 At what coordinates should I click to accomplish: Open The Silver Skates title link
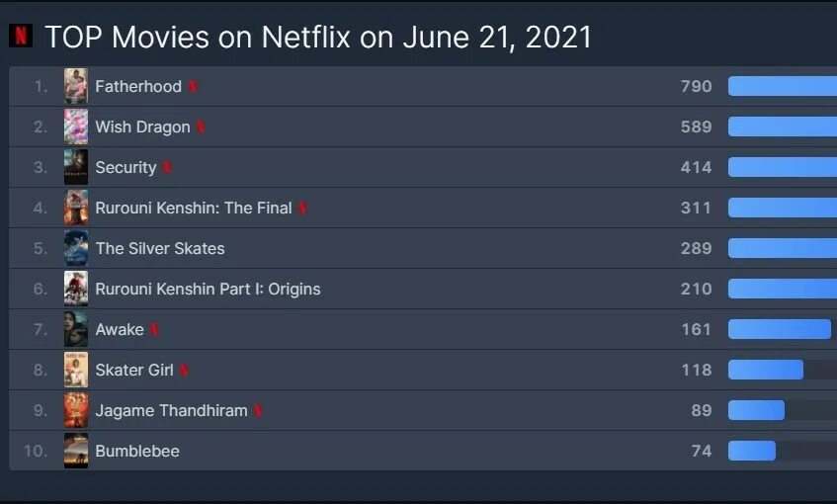coord(160,248)
